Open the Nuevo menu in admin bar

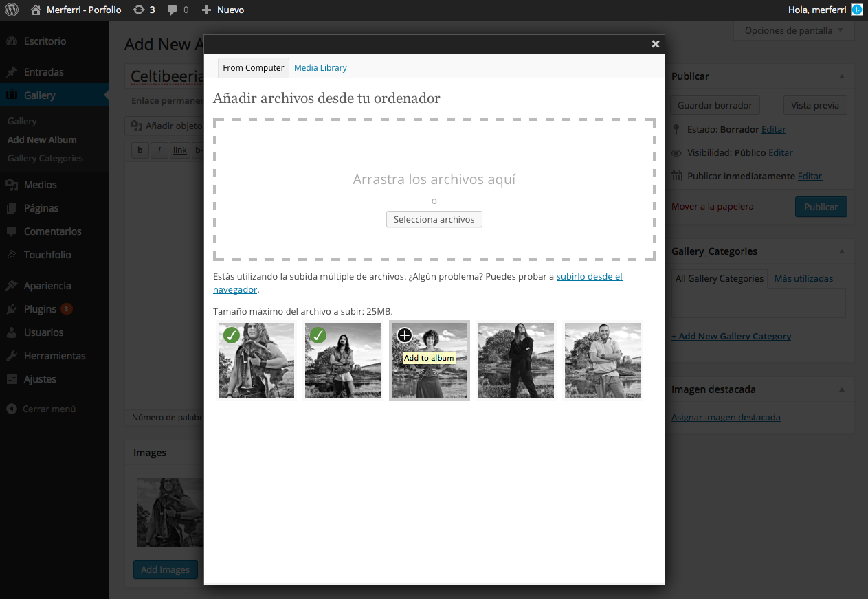click(x=223, y=10)
